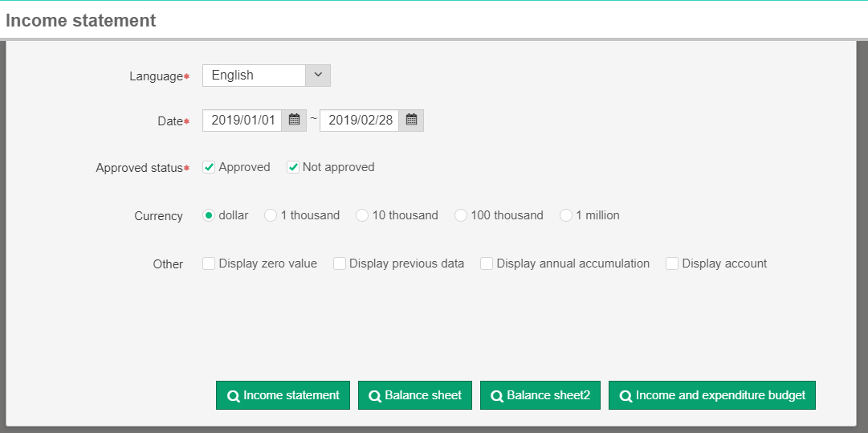
Task: Uncheck the Not approved checkbox
Action: click(x=293, y=167)
